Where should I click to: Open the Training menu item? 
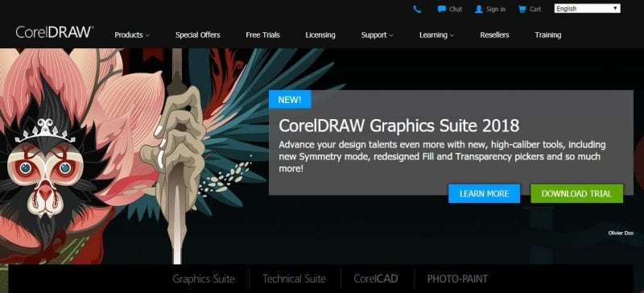pyautogui.click(x=548, y=35)
